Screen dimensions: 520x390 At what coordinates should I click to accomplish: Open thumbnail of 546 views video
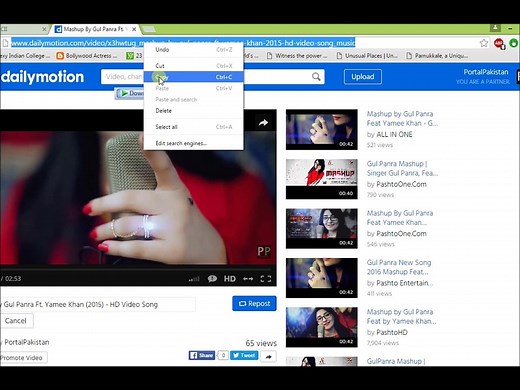322,228
